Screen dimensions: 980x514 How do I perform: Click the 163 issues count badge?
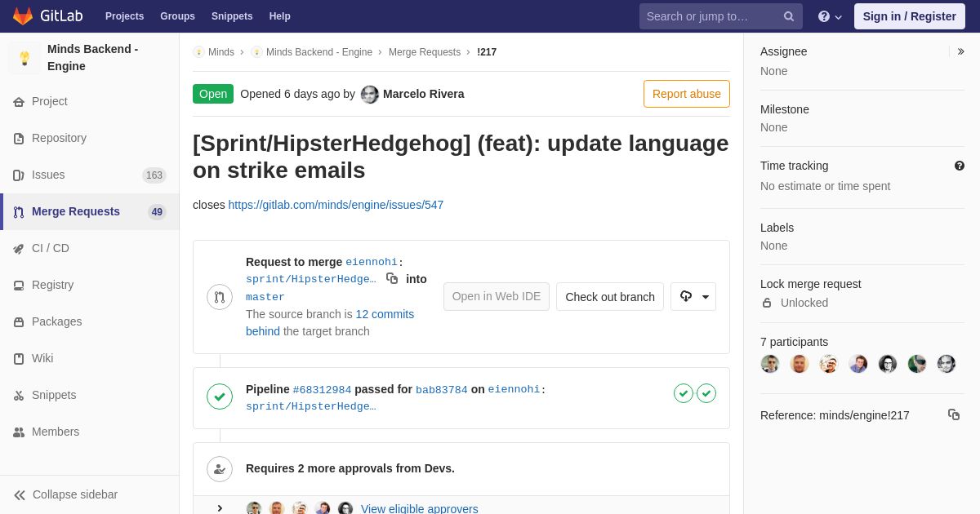click(154, 175)
